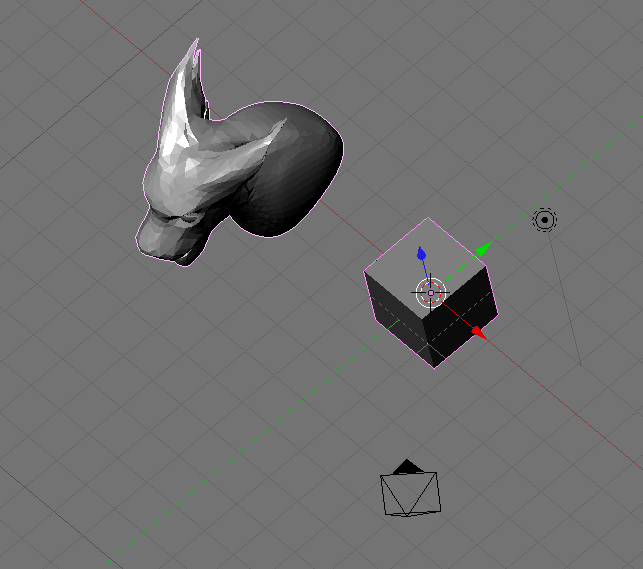Grab the green Y-axis manipulator arrow
Screen dimensions: 643x569
pos(484,249)
